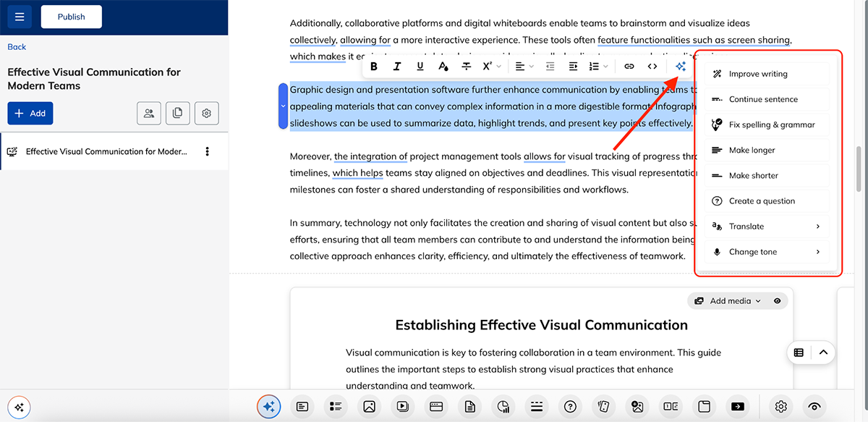Image resolution: width=868 pixels, height=422 pixels.
Task: Click the image block icon in bottom toolbar
Action: [369, 407]
